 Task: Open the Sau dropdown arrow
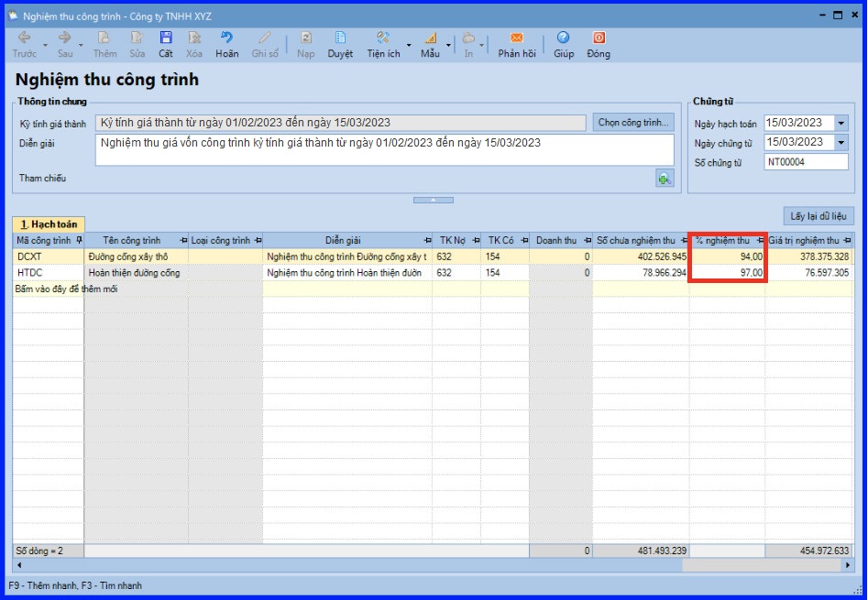[x=81, y=45]
